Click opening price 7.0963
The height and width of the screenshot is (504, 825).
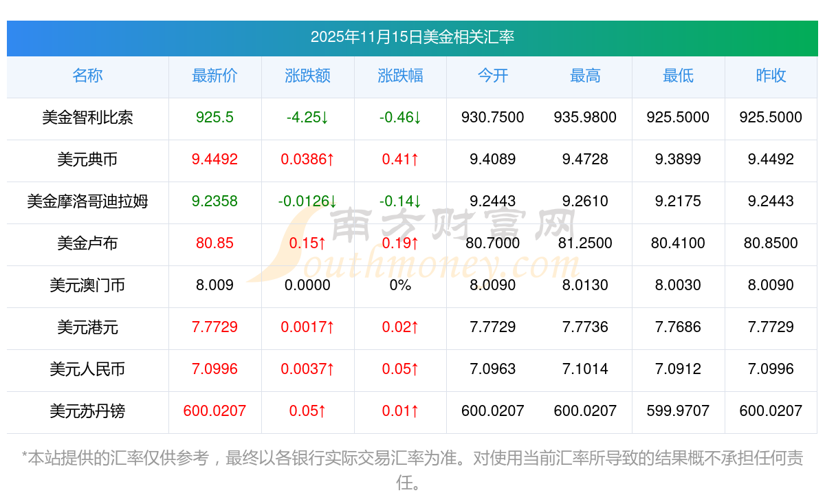click(x=493, y=369)
